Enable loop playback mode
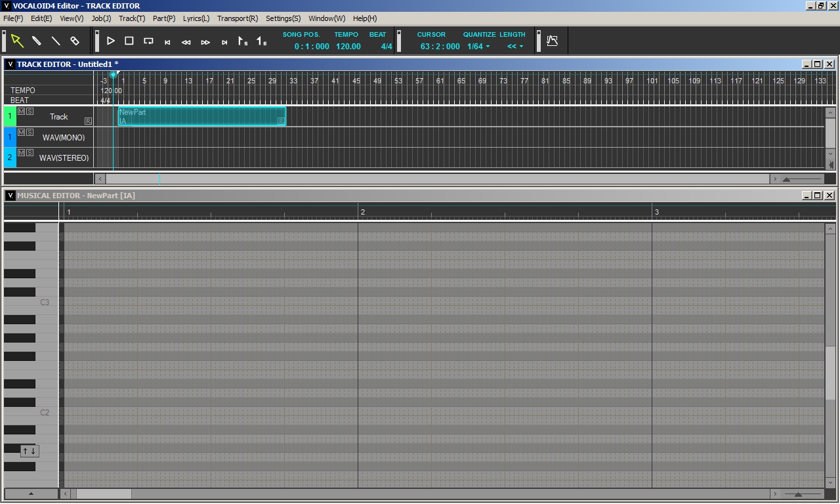Image resolution: width=840 pixels, height=504 pixels. 148,41
